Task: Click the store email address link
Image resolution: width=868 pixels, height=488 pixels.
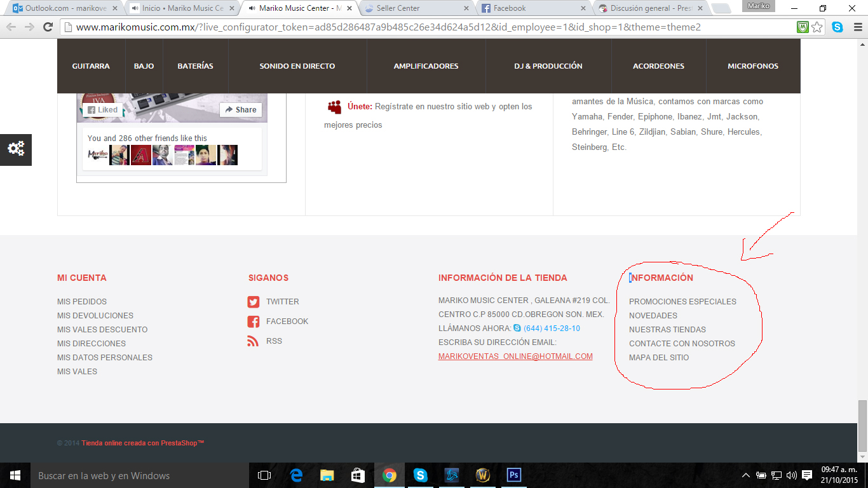Action: tap(515, 356)
